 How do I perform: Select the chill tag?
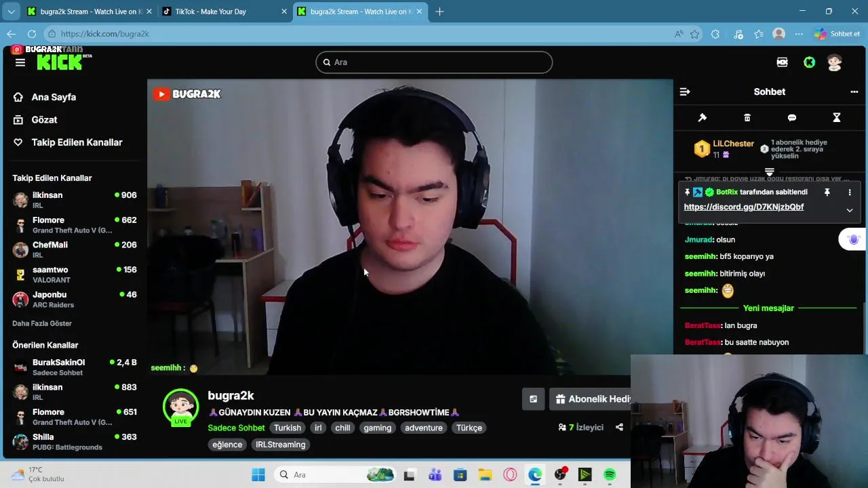point(342,428)
